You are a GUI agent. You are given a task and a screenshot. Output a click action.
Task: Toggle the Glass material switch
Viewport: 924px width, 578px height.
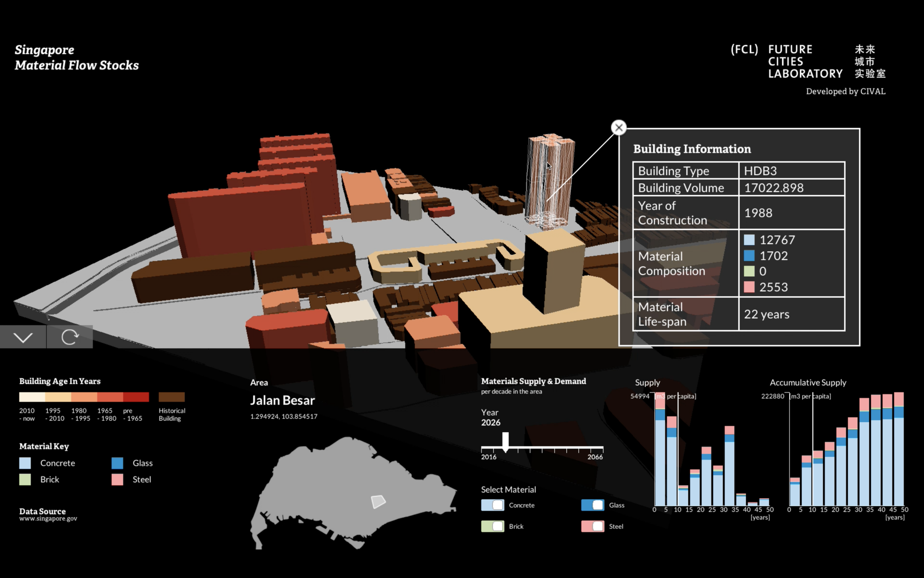tap(592, 505)
